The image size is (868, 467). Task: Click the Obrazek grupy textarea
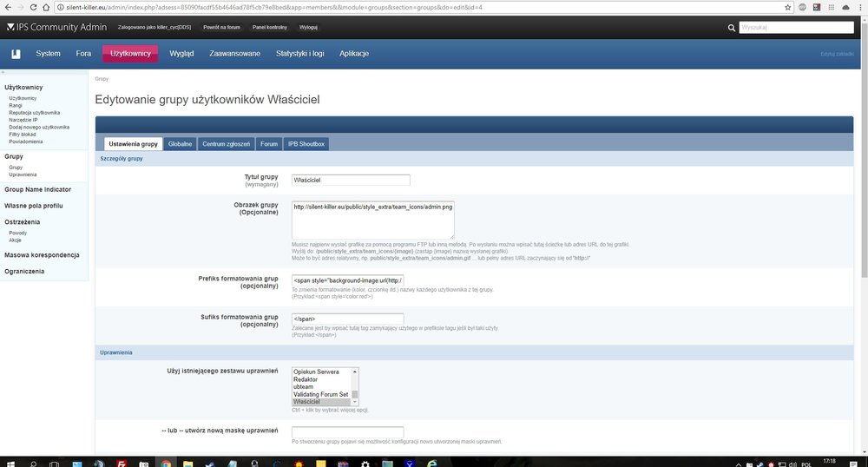373,220
